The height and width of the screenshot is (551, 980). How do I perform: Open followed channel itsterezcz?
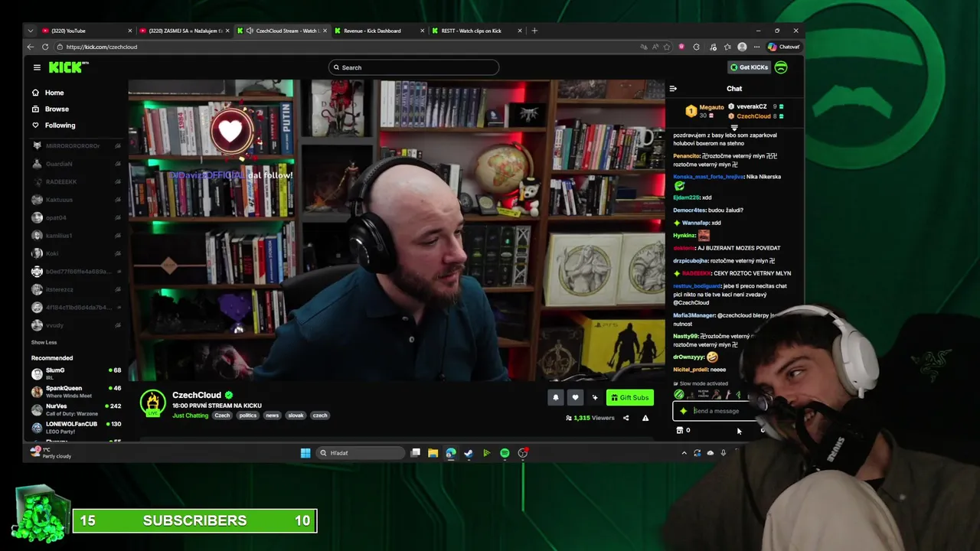[x=76, y=289]
